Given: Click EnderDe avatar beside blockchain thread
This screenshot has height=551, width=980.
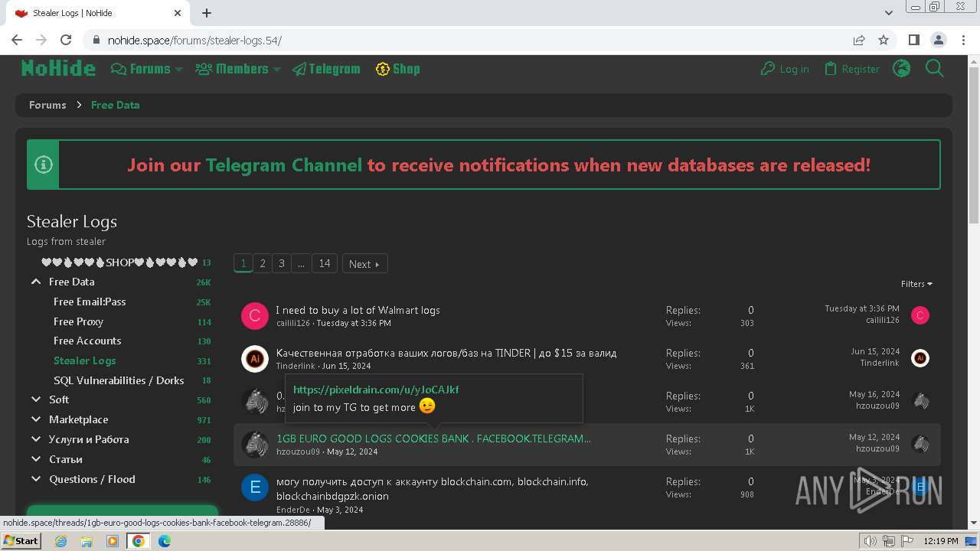Looking at the screenshot, I should tap(255, 487).
